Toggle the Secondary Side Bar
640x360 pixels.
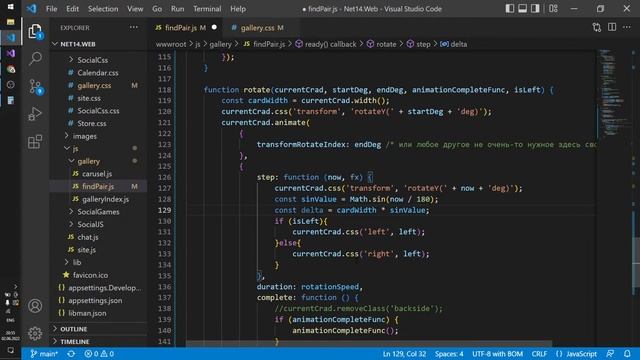point(535,9)
